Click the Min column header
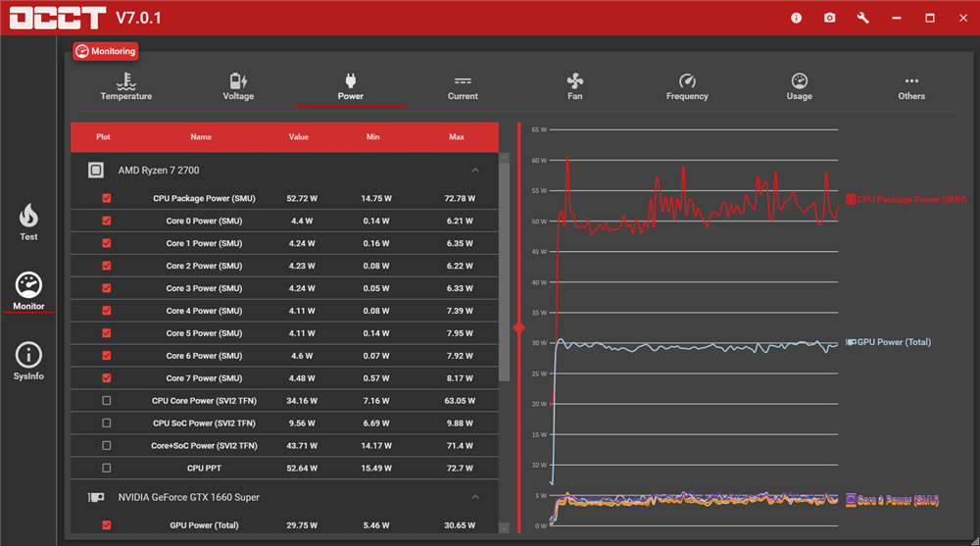 373,137
